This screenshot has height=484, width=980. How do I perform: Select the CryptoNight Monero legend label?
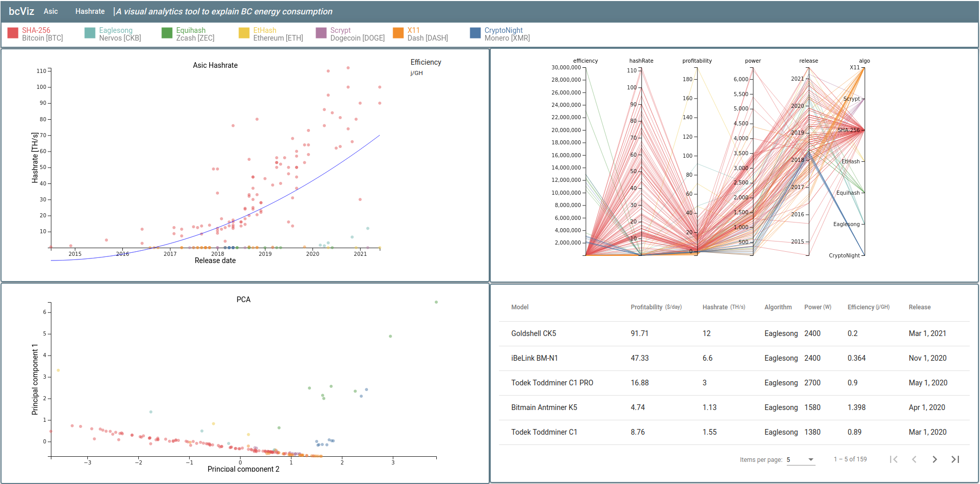[507, 34]
